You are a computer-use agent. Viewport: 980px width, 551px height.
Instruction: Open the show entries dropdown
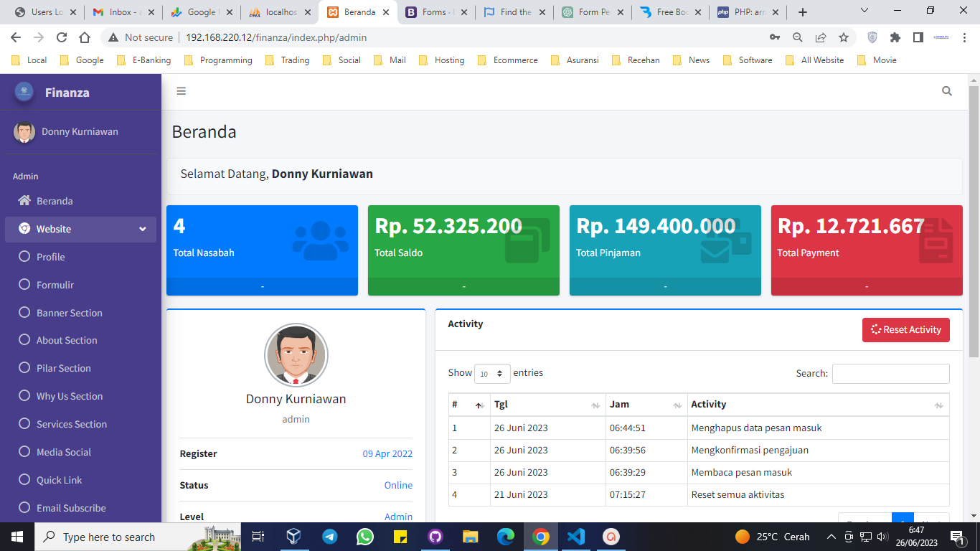pyautogui.click(x=492, y=374)
